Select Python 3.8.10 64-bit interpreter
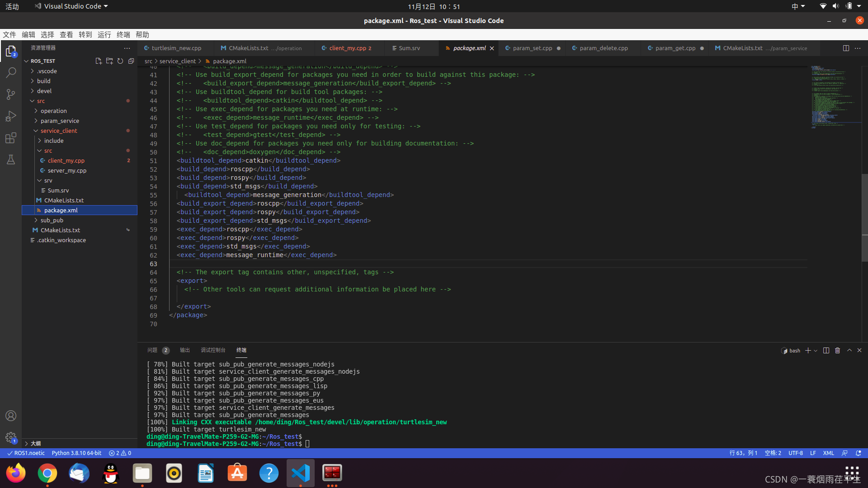868x488 pixels. [76, 453]
